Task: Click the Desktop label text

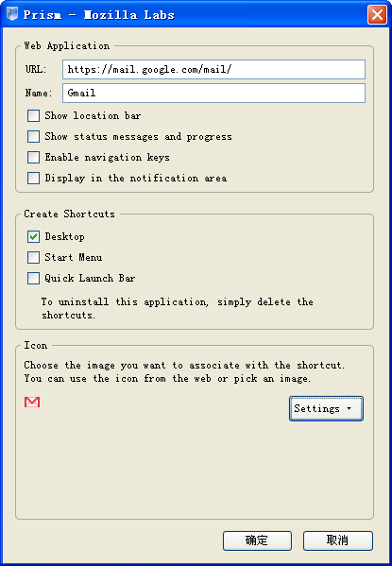Action: [64, 237]
